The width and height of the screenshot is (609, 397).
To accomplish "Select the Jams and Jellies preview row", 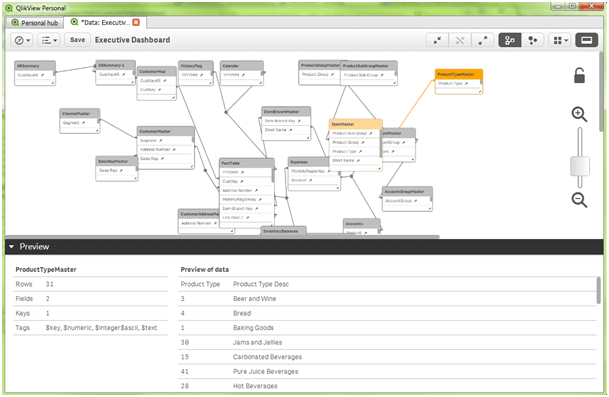I will (x=387, y=342).
